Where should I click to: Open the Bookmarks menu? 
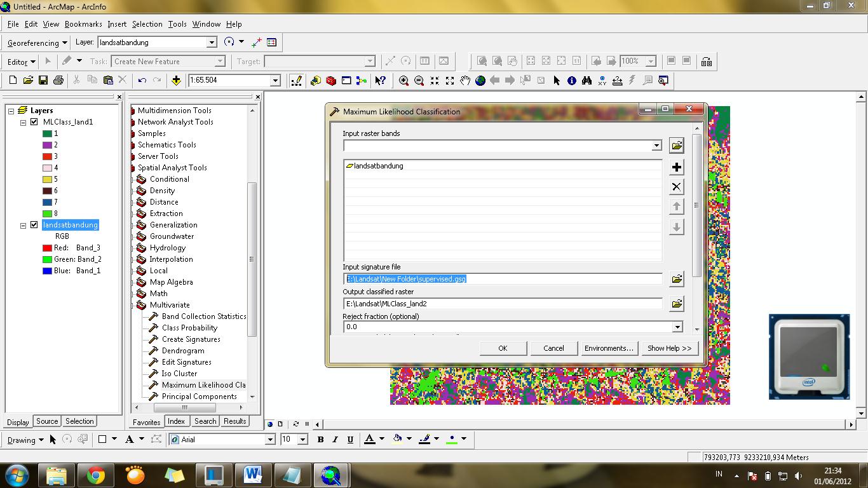point(83,24)
